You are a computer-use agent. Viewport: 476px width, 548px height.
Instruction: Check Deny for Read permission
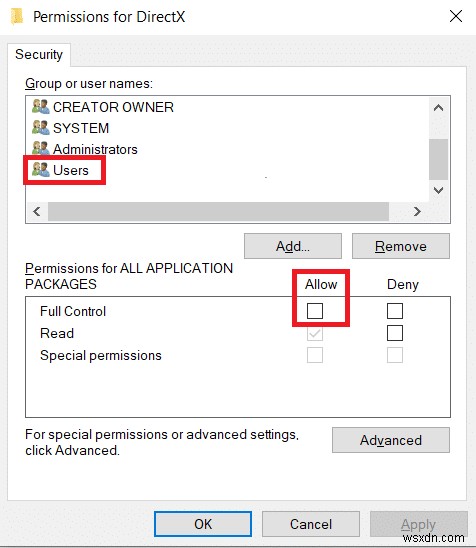click(x=395, y=333)
